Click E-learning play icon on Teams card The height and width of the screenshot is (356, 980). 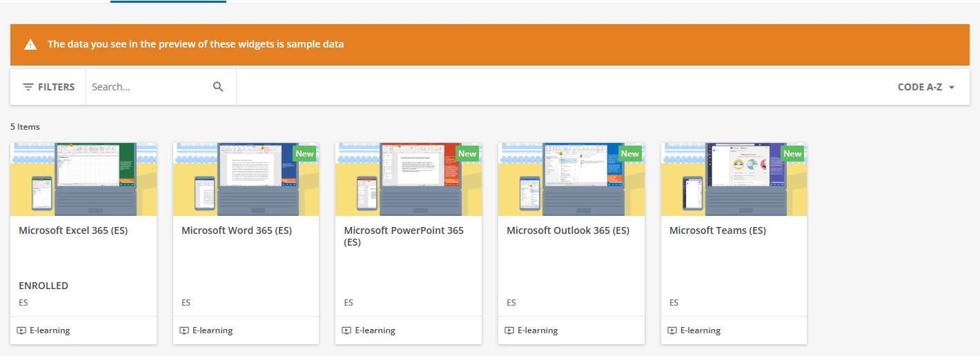(672, 330)
